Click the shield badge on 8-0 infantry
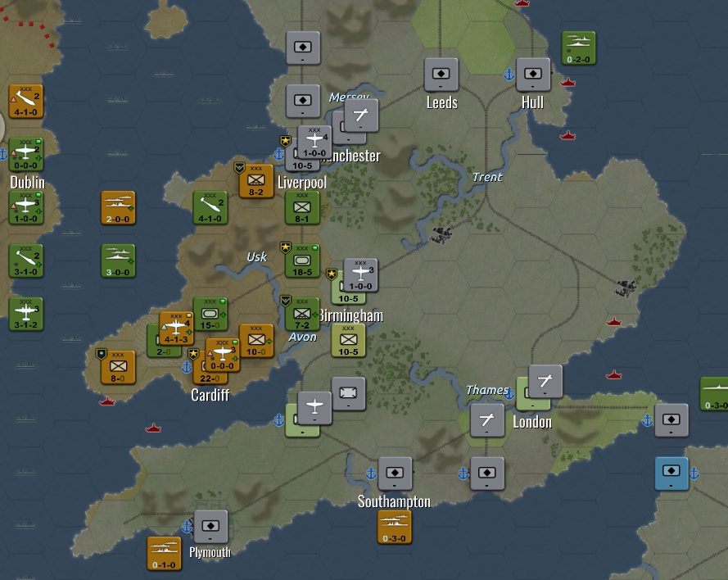The width and height of the screenshot is (728, 580). (x=102, y=355)
